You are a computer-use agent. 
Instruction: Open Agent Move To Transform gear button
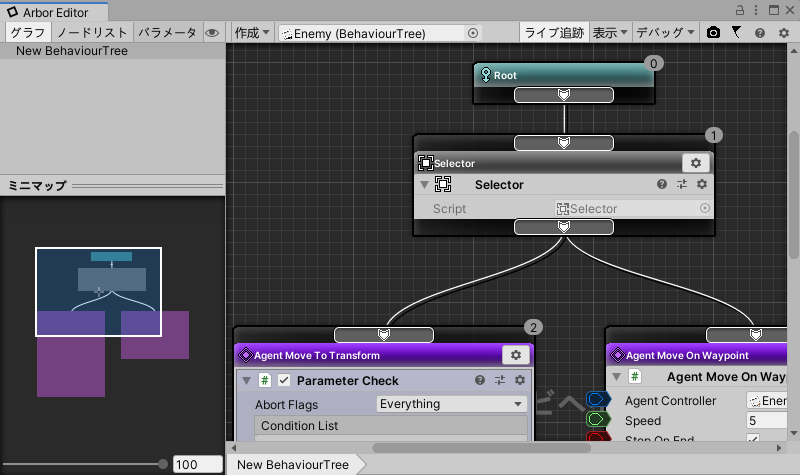pyautogui.click(x=516, y=355)
